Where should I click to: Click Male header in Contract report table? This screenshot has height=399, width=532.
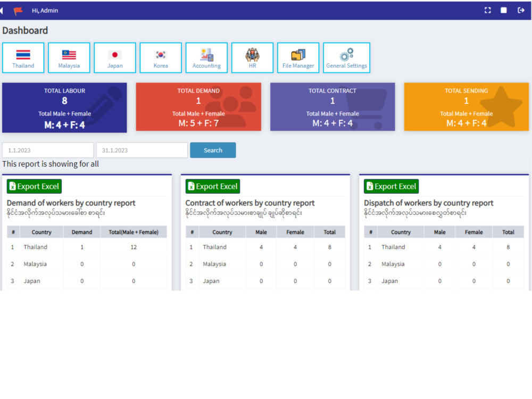[x=261, y=232]
